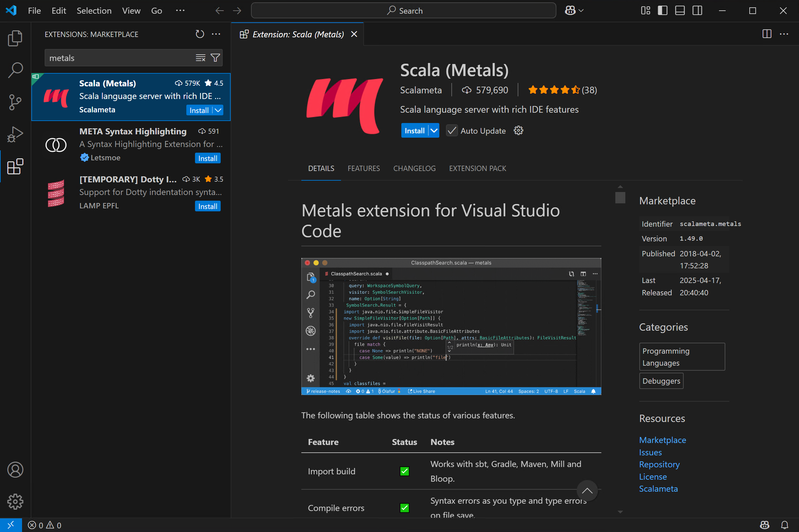Screen dimensions: 799x532
Task: Open the View menu
Action: coord(131,11)
